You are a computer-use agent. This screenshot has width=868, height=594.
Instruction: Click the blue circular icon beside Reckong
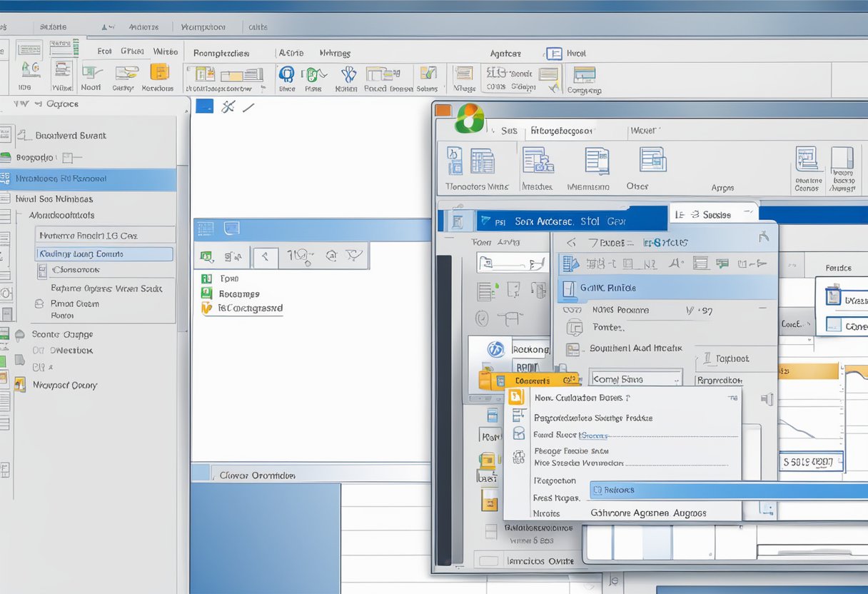tap(495, 349)
